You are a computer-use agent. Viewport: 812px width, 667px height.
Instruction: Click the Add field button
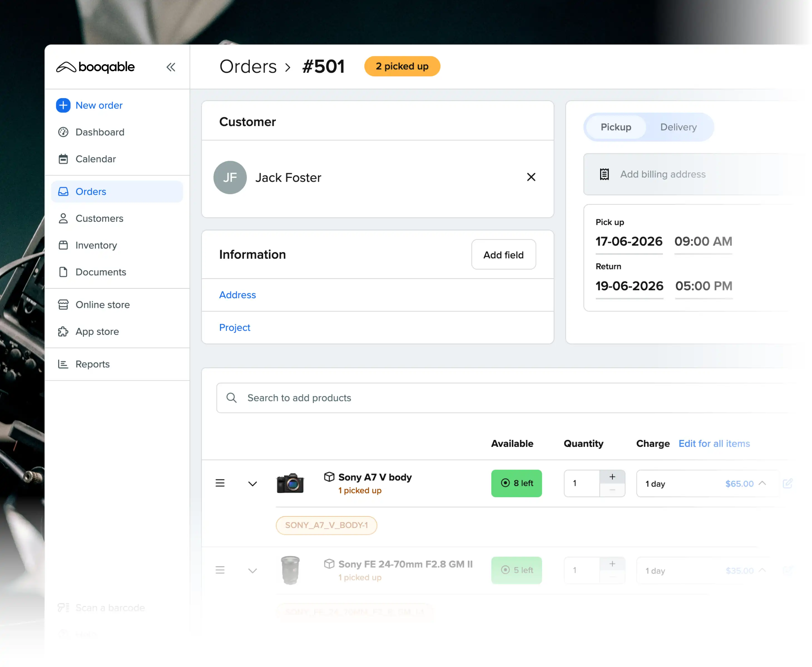(x=503, y=254)
